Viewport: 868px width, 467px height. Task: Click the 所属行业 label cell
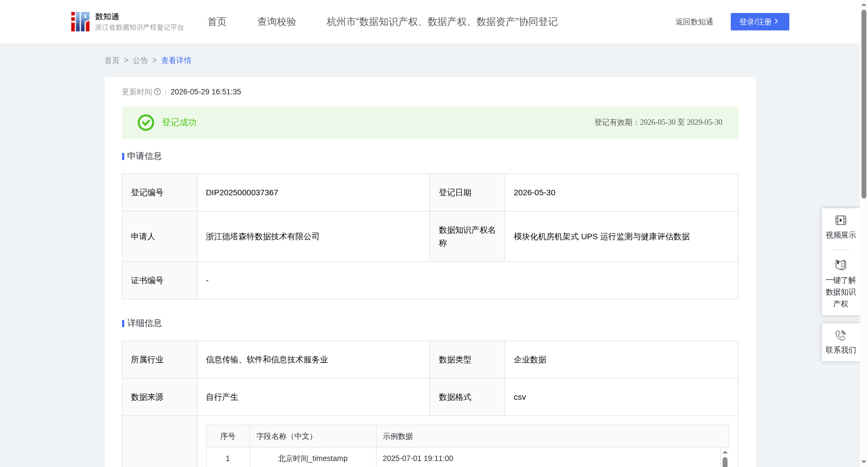tap(159, 360)
